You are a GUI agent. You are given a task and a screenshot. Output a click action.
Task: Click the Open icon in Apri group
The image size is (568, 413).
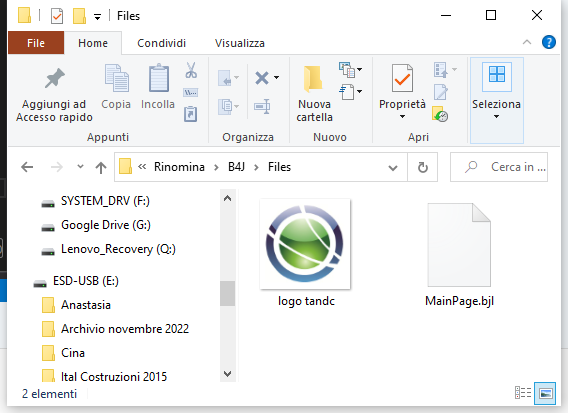(441, 70)
